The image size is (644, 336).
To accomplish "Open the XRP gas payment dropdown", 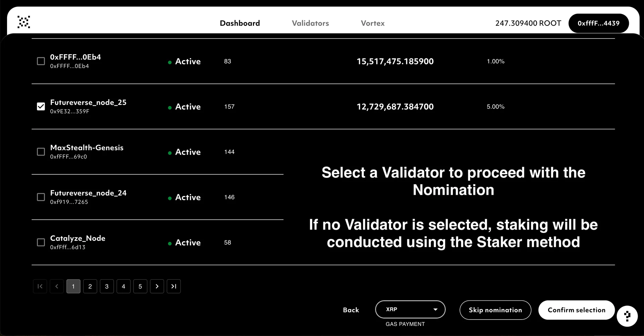I will coord(410,310).
